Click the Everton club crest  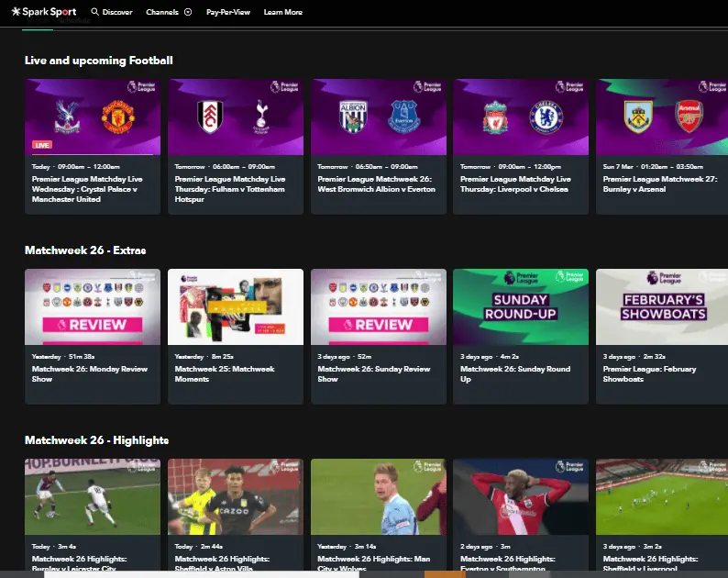point(403,117)
